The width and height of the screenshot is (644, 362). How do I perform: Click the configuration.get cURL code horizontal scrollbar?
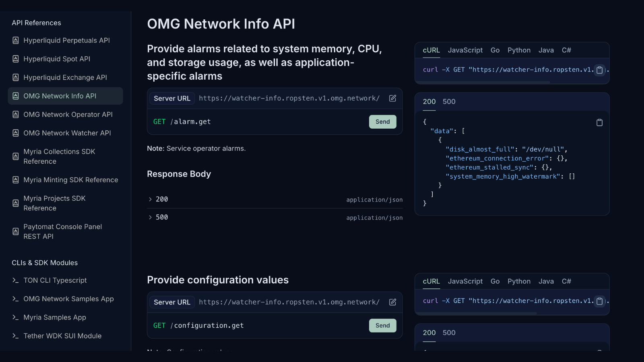point(476,313)
